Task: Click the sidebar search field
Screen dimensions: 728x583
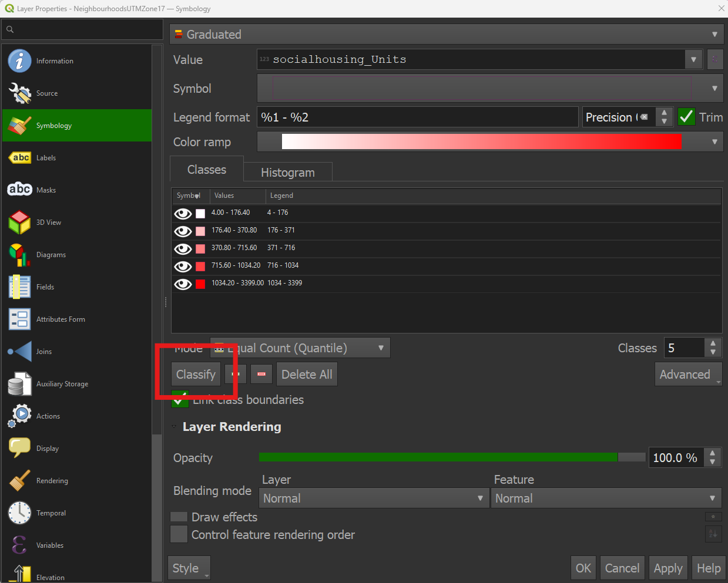Action: coord(82,29)
